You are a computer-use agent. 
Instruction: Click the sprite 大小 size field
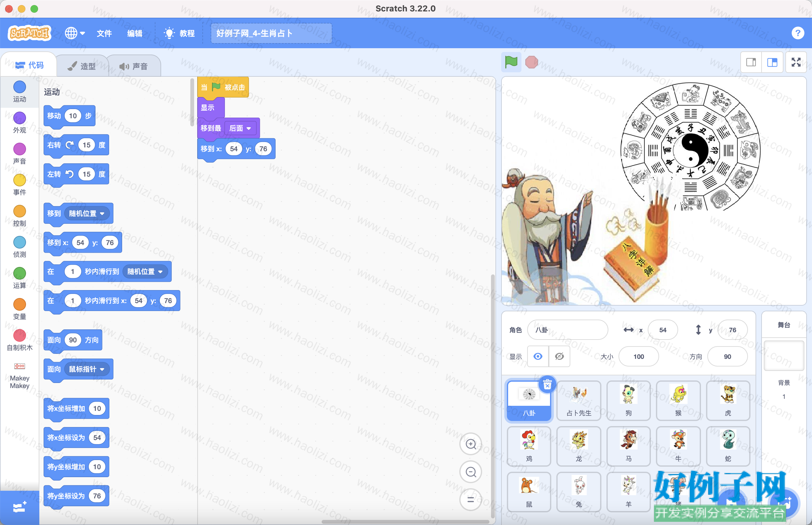pyautogui.click(x=638, y=356)
